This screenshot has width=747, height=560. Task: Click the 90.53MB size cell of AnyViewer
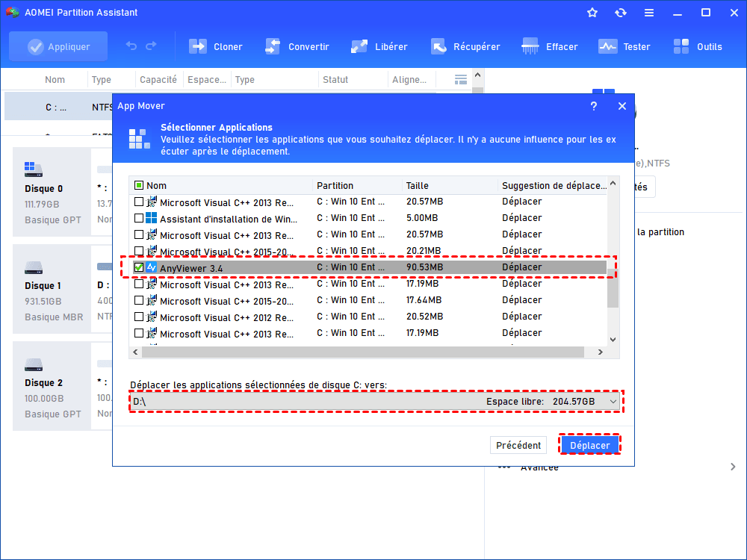(424, 267)
